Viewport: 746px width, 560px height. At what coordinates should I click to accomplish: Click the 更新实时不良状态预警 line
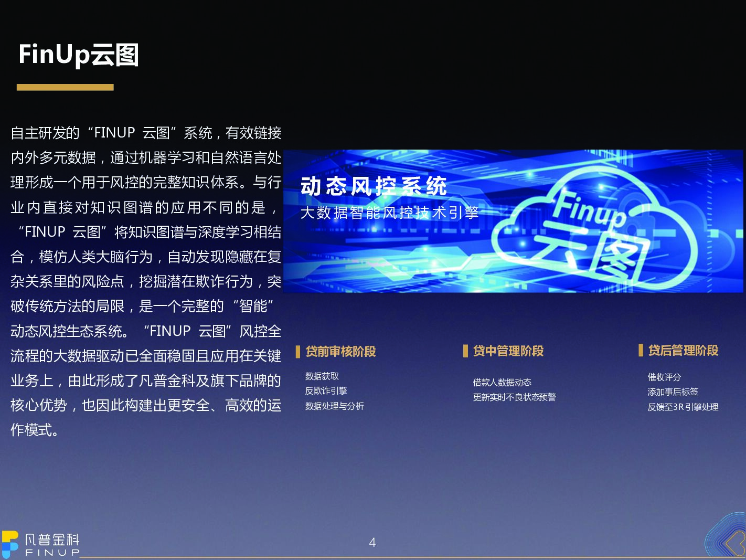click(515, 397)
